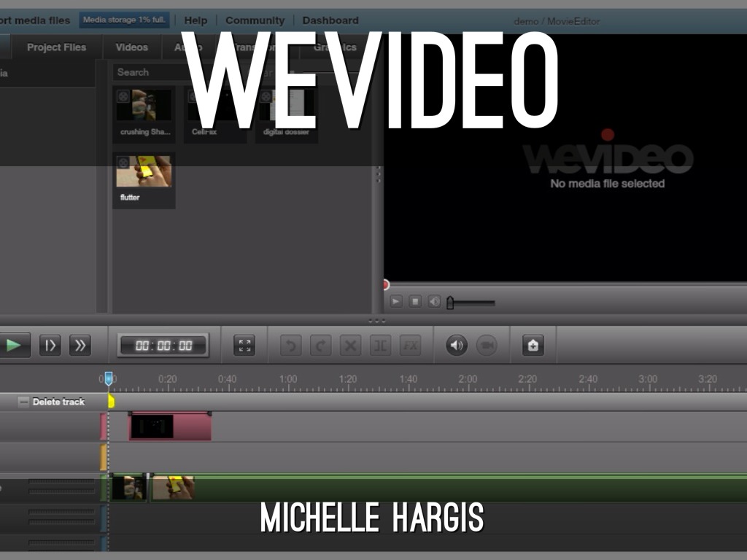This screenshot has width=747, height=560.
Task: Step to the next frame
Action: click(50, 345)
